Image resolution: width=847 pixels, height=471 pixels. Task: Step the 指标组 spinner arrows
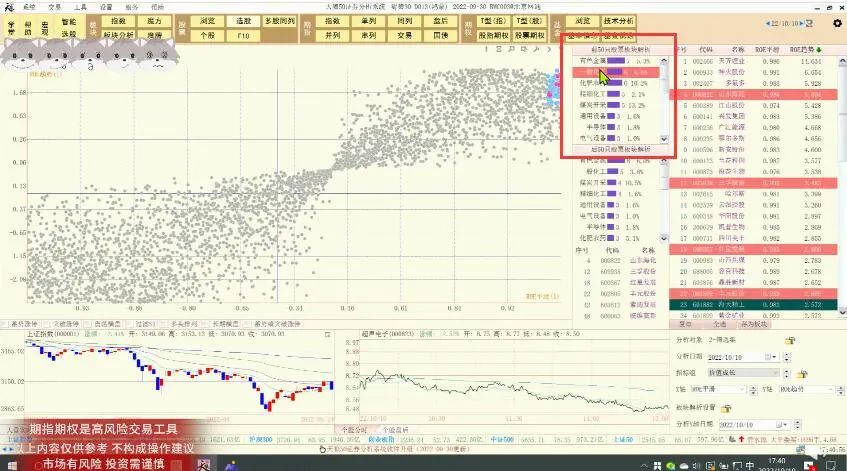click(x=786, y=373)
